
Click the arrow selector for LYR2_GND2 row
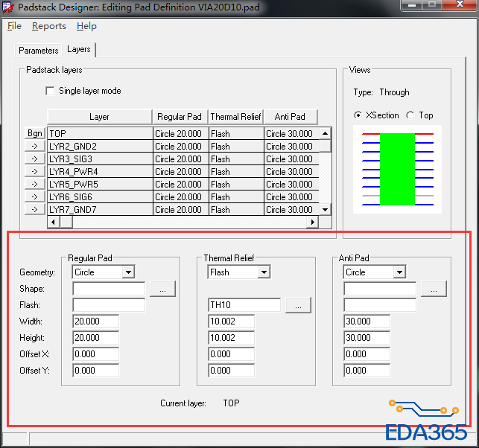35,146
